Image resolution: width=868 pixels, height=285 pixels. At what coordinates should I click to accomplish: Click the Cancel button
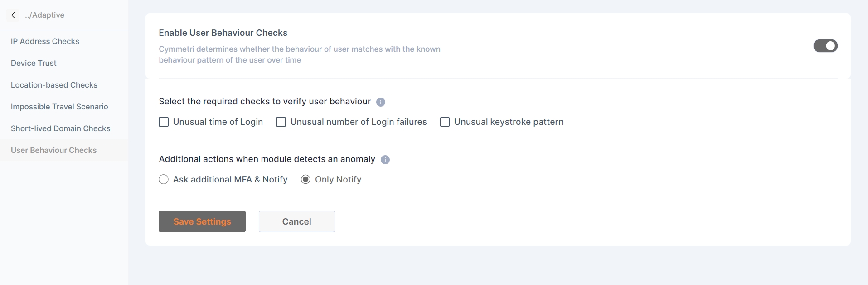(x=296, y=221)
